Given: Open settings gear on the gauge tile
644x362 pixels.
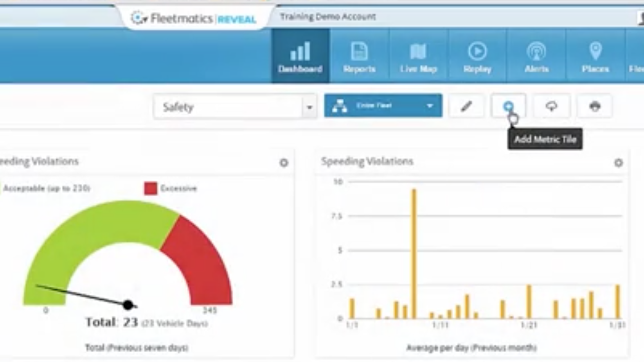Looking at the screenshot, I should click(284, 163).
